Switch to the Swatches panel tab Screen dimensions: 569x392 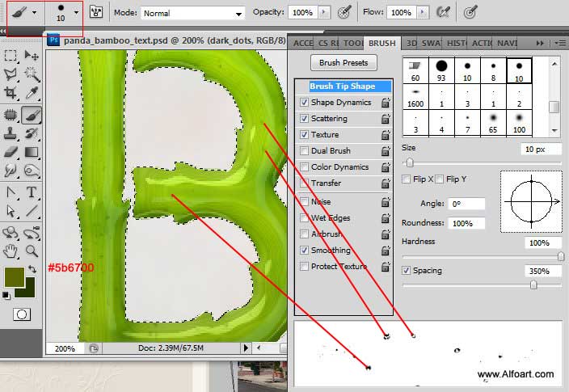(x=432, y=43)
